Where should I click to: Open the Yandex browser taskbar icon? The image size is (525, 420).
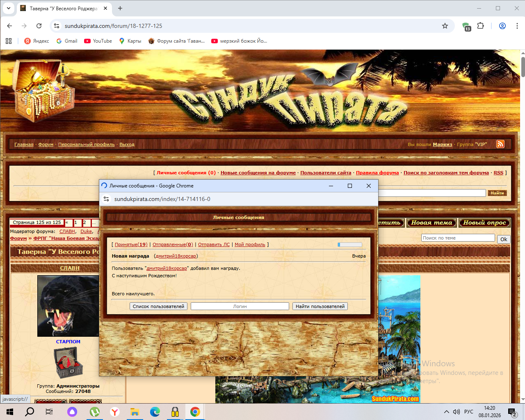coord(115,412)
